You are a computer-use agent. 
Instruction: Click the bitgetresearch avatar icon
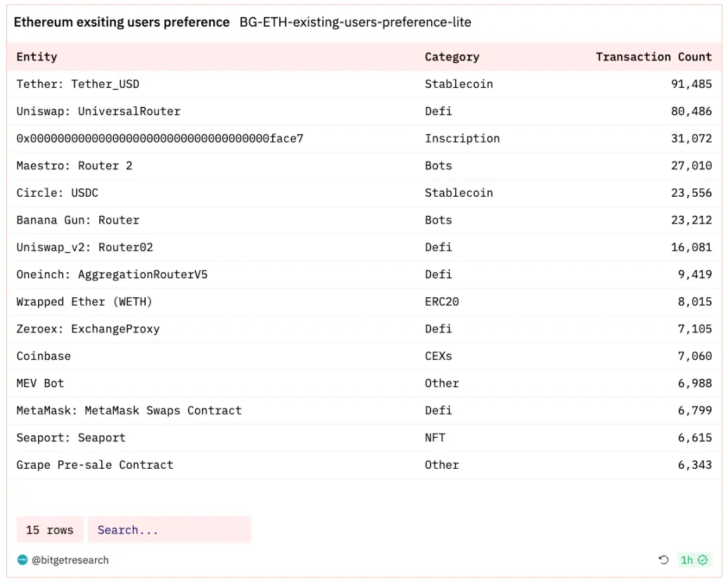click(23, 560)
